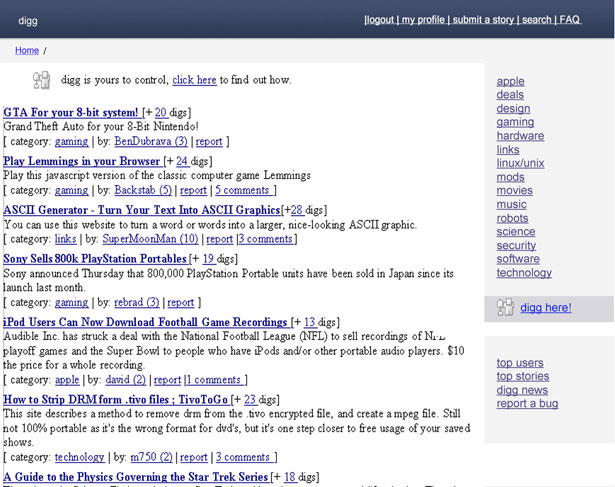Log out using the header logout link
Viewport: 615px width, 487px height.
click(x=381, y=19)
